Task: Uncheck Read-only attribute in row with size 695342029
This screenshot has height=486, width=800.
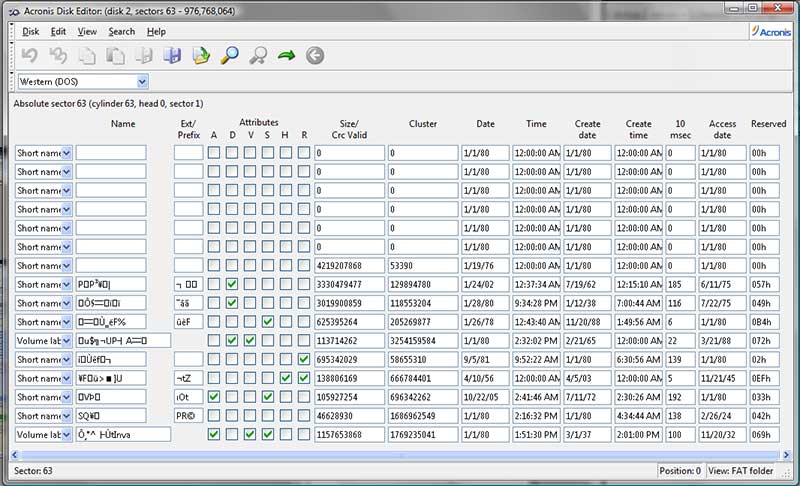Action: coord(304,360)
